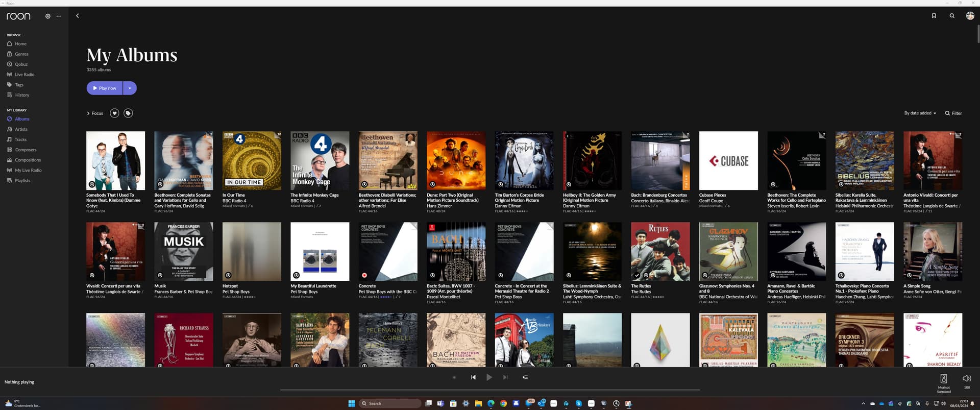Open Tags in sidebar
This screenshot has height=410, width=980.
(15, 85)
